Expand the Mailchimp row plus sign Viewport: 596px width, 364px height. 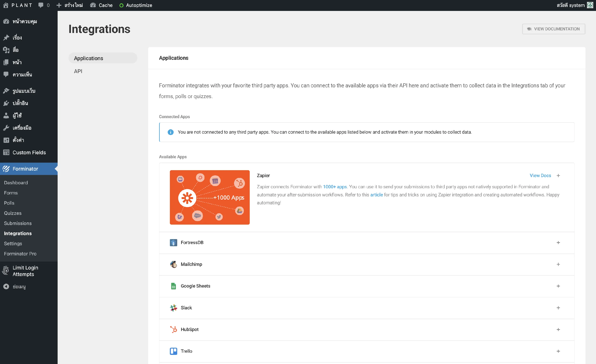[558, 264]
